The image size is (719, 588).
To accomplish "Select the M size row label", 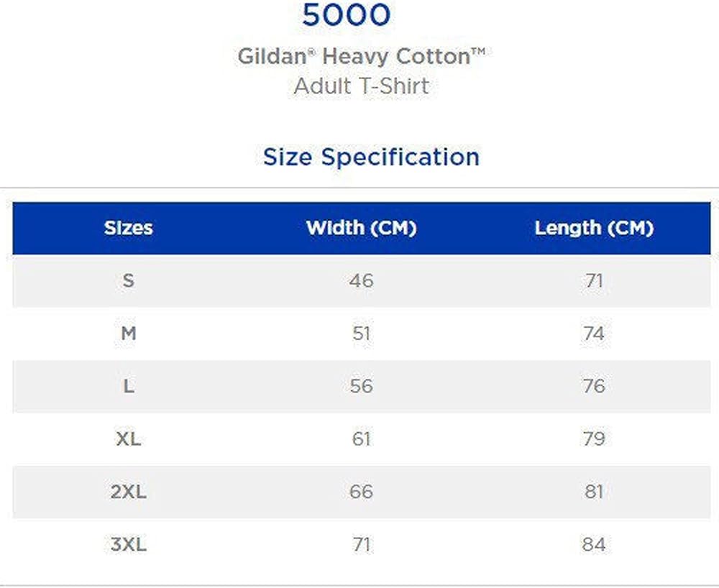I will point(129,334).
